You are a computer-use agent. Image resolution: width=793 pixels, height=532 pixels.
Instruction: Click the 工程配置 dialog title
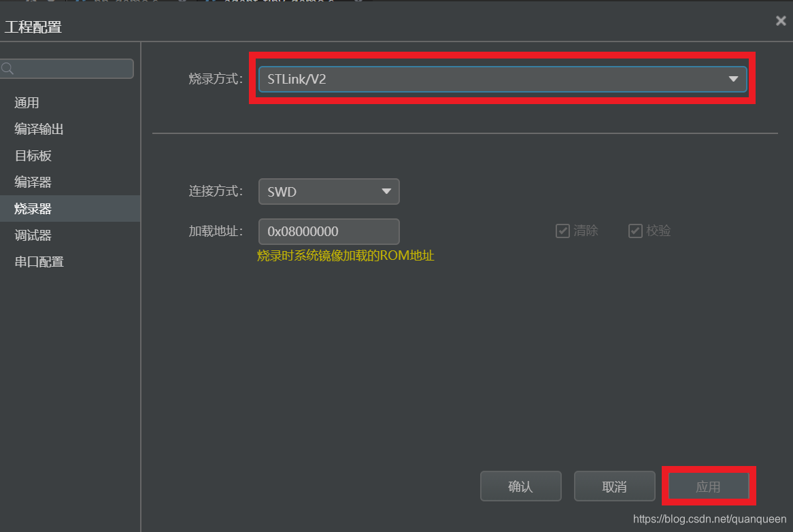coord(33,27)
